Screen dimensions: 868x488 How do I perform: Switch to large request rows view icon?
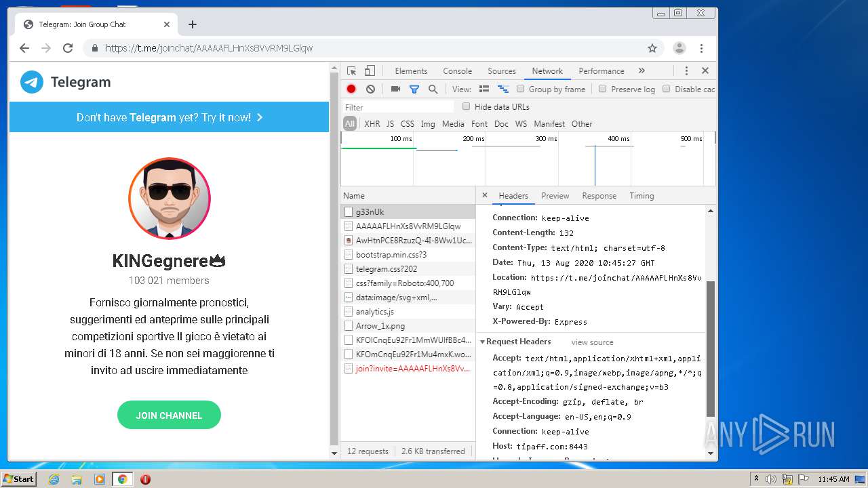[x=484, y=89]
